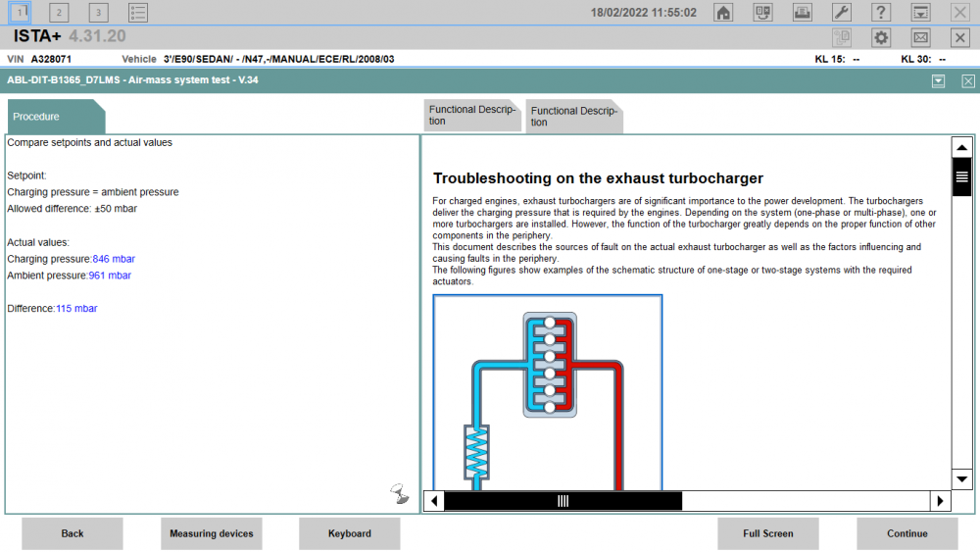Click the vertical scrollbar thumb

pyautogui.click(x=962, y=176)
